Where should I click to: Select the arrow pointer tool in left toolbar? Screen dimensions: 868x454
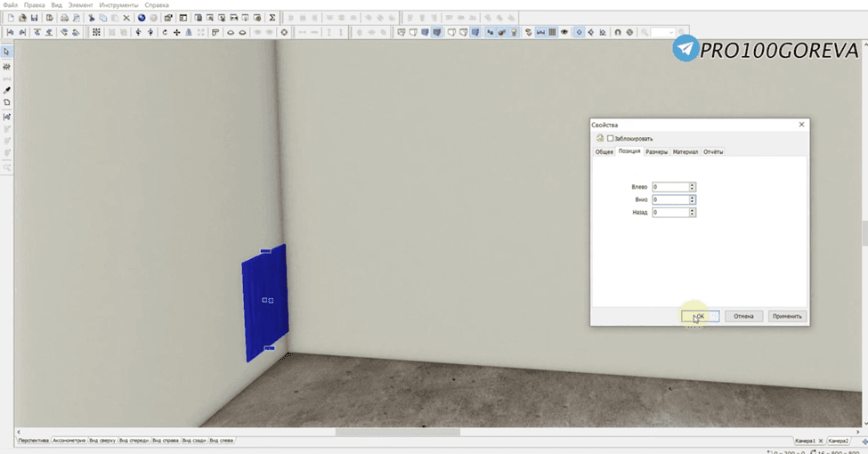pos(6,52)
